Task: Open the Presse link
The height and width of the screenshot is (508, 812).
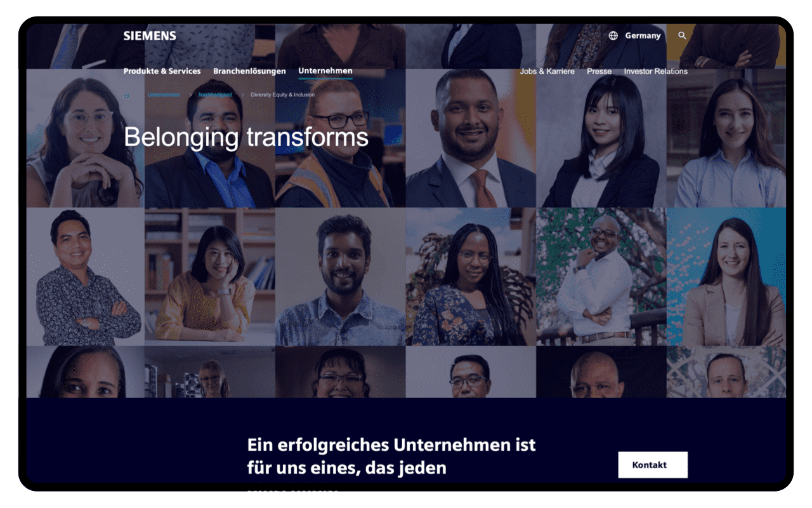Action: click(599, 71)
